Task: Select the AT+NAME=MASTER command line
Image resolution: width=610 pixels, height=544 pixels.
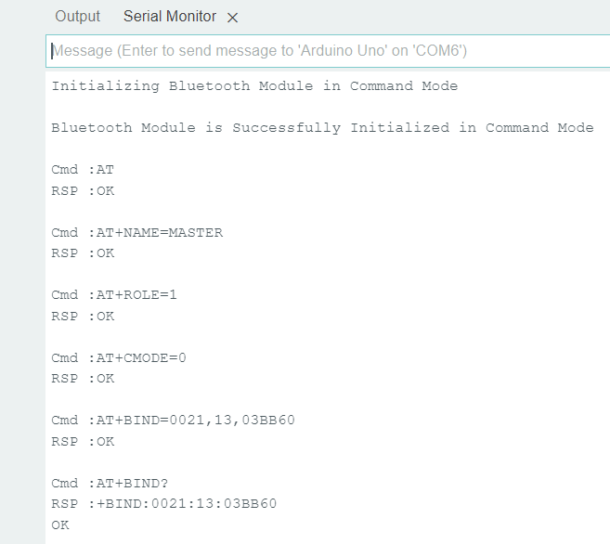Action: (137, 233)
